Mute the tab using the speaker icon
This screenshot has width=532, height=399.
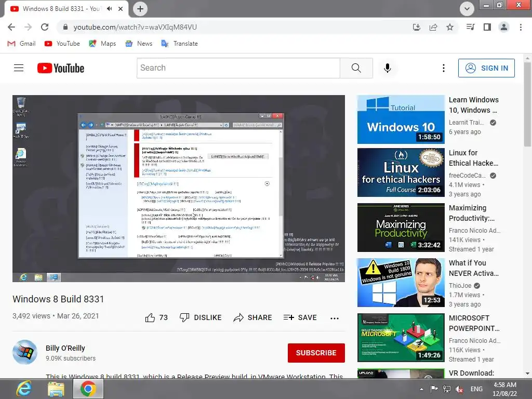coord(109,9)
